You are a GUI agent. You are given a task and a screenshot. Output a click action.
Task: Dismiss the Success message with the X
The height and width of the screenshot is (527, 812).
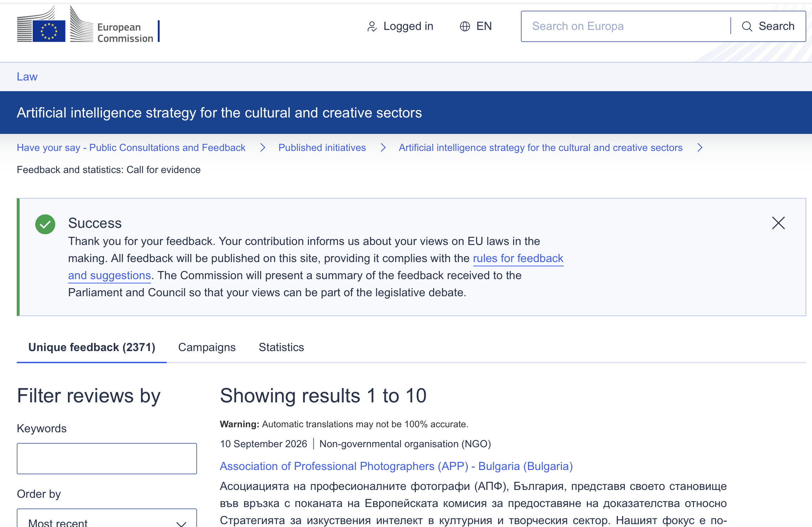click(778, 223)
